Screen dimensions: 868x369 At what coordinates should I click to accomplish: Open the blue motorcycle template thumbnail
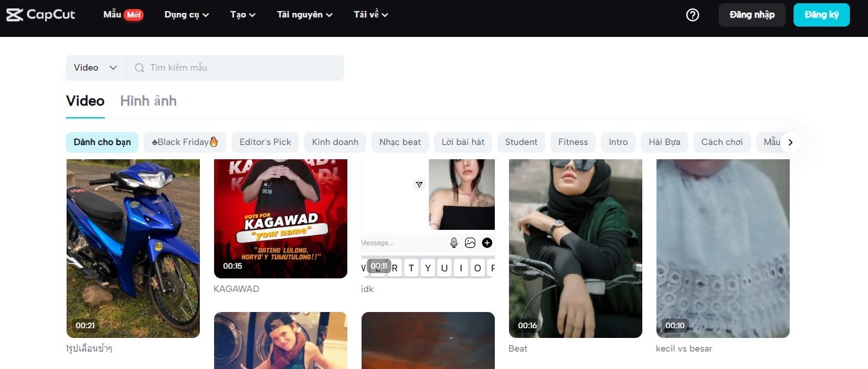coord(133,249)
